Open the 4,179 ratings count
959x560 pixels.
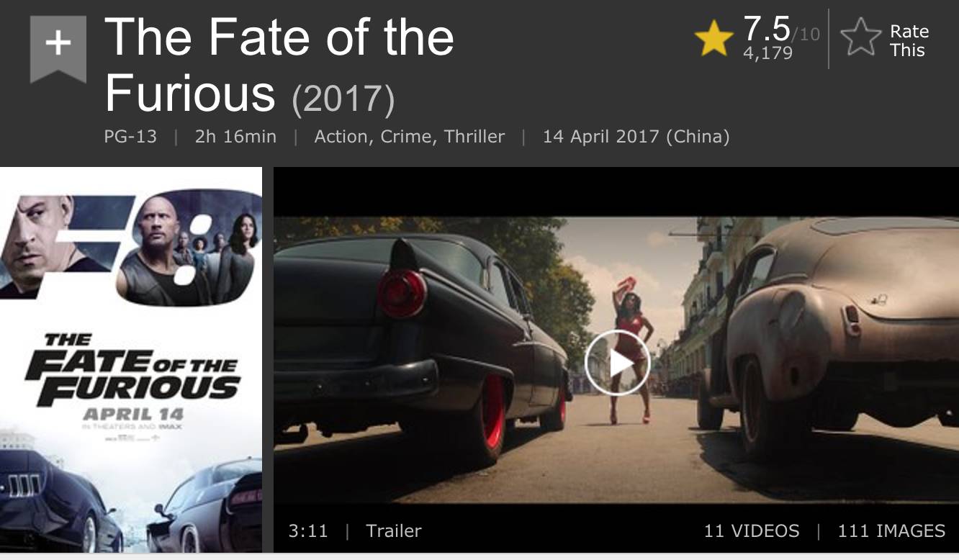(x=767, y=53)
